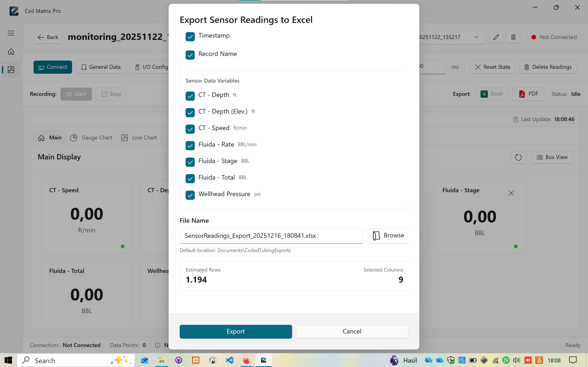
Task: Uncheck the Timestamp checkbox
Action: coord(190,36)
